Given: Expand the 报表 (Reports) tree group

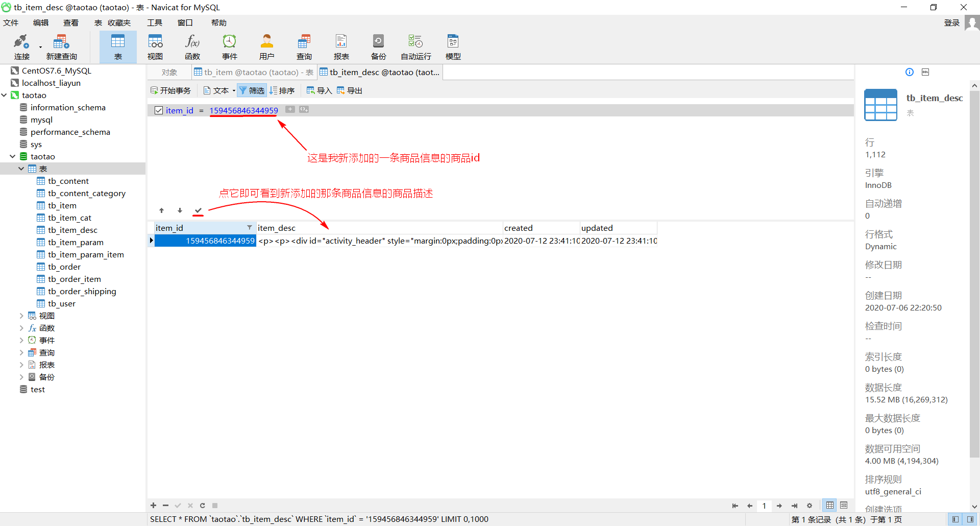Looking at the screenshot, I should [x=21, y=365].
